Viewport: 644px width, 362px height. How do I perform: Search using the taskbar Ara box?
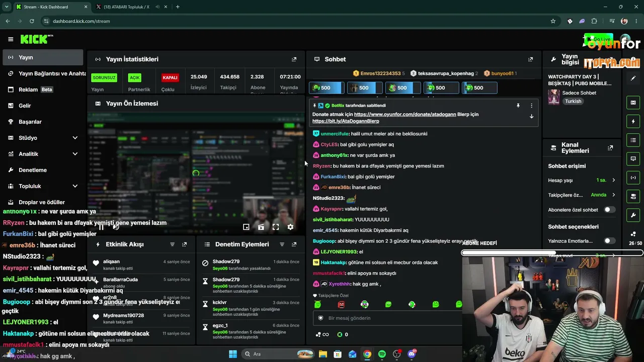(277, 354)
